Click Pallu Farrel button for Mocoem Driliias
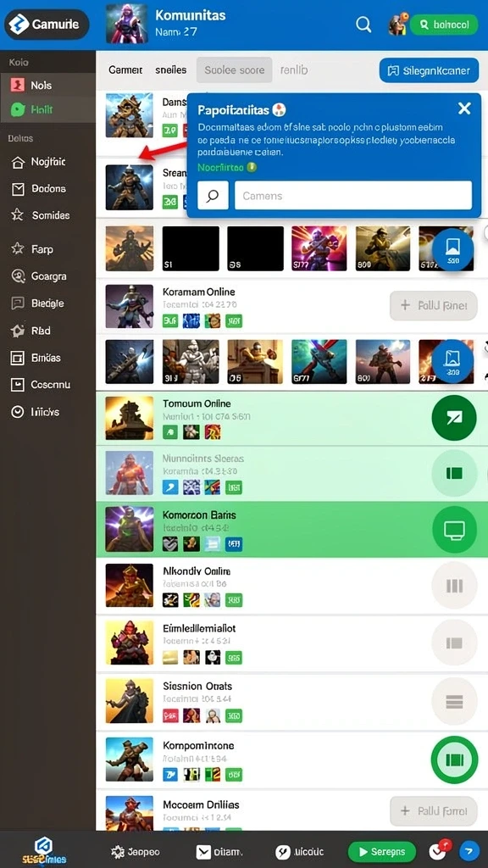 (433, 811)
